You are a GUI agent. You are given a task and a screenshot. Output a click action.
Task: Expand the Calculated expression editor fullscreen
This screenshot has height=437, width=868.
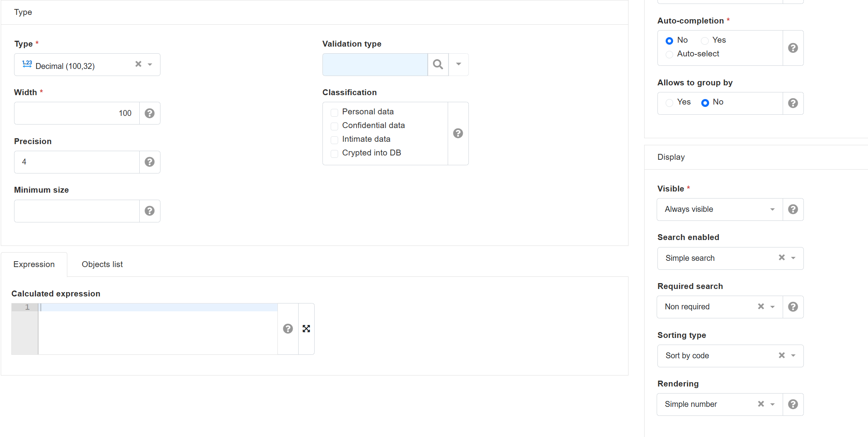point(306,329)
